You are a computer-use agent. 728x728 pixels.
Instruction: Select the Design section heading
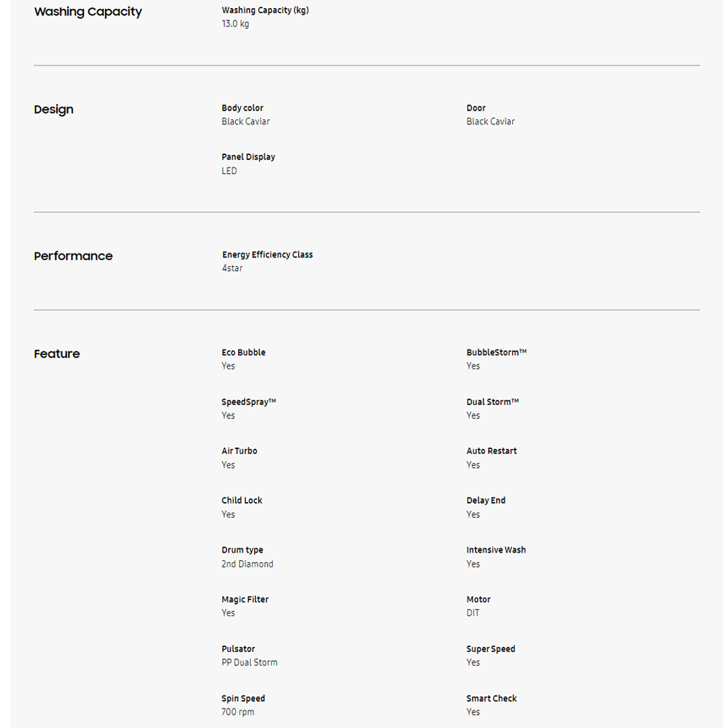(x=54, y=110)
